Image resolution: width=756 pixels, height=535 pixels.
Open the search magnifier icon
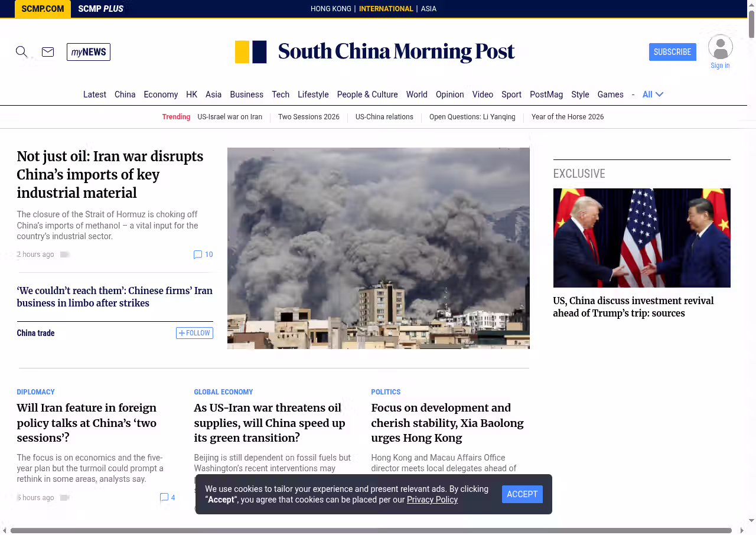21,52
